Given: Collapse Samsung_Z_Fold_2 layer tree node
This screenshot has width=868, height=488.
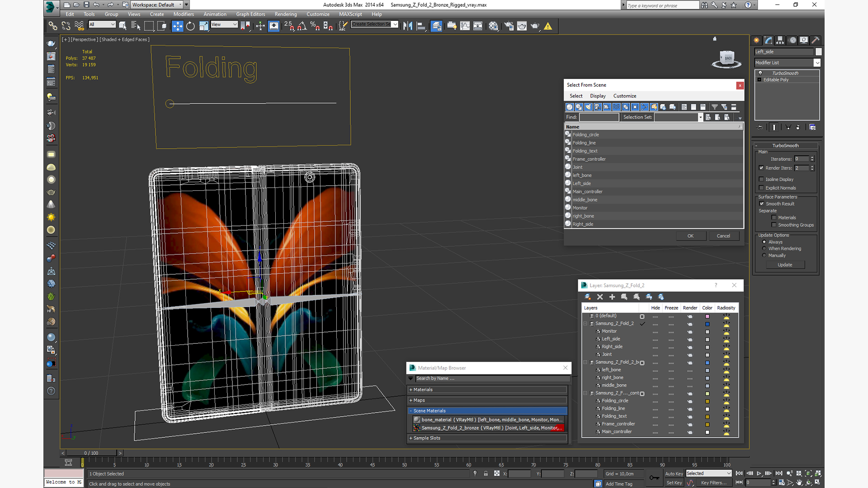Looking at the screenshot, I should (x=585, y=324).
